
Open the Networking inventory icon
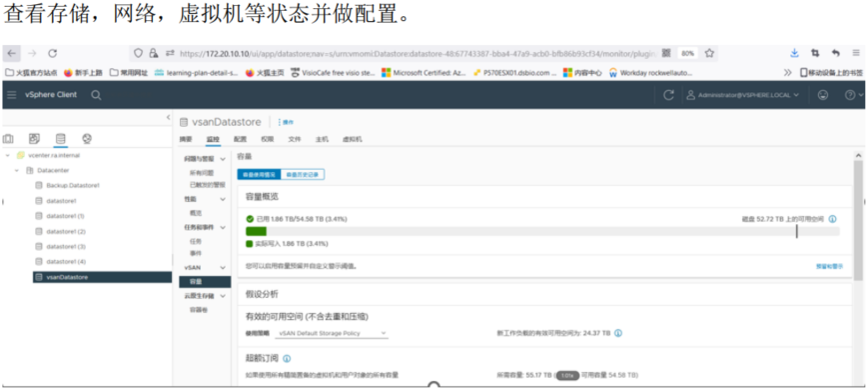click(x=86, y=138)
